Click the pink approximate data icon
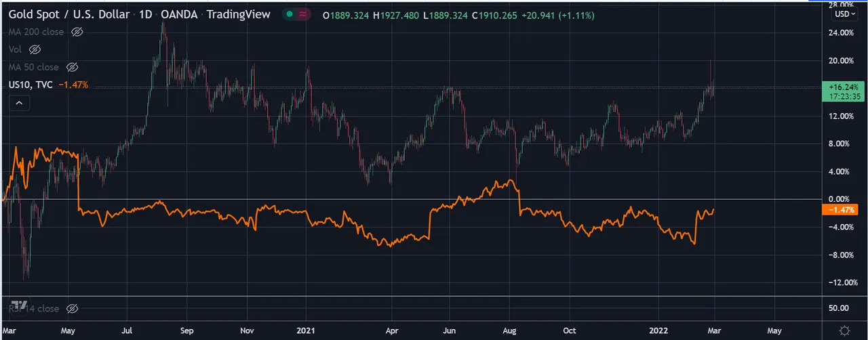 point(303,14)
